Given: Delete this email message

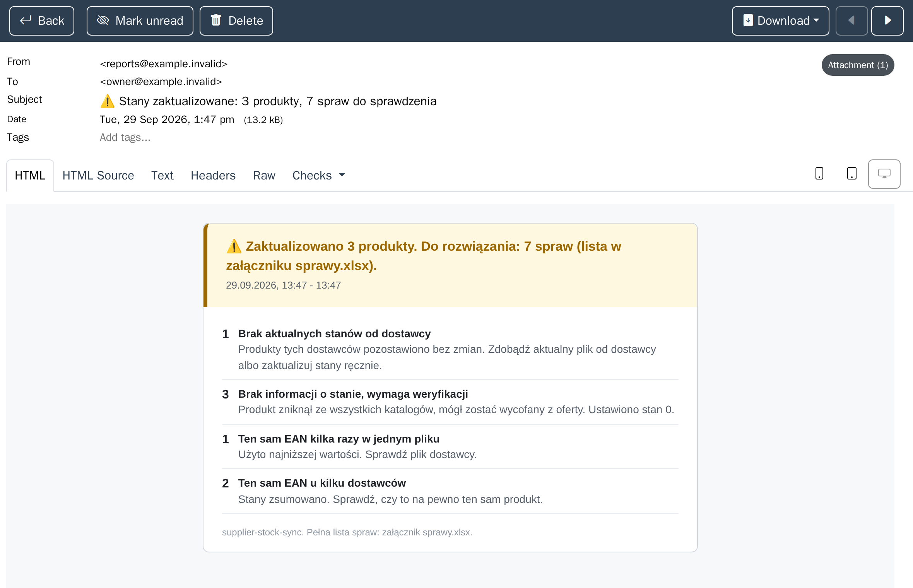Looking at the screenshot, I should (236, 21).
